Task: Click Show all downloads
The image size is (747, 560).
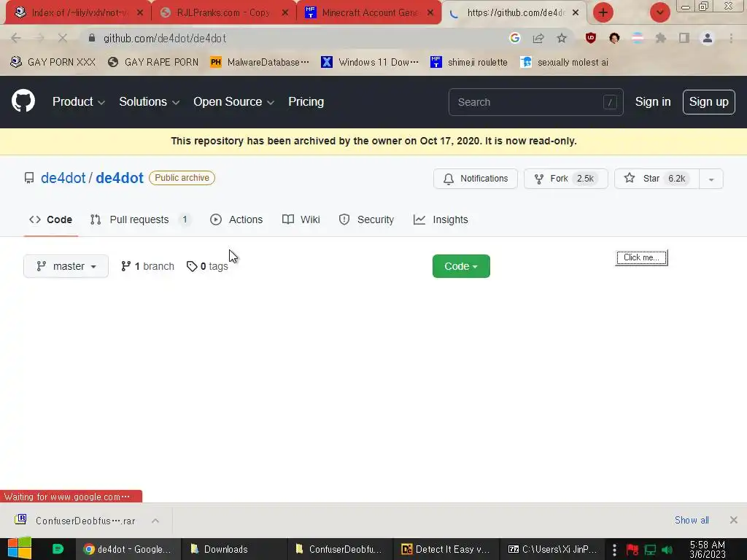Action: point(692,520)
